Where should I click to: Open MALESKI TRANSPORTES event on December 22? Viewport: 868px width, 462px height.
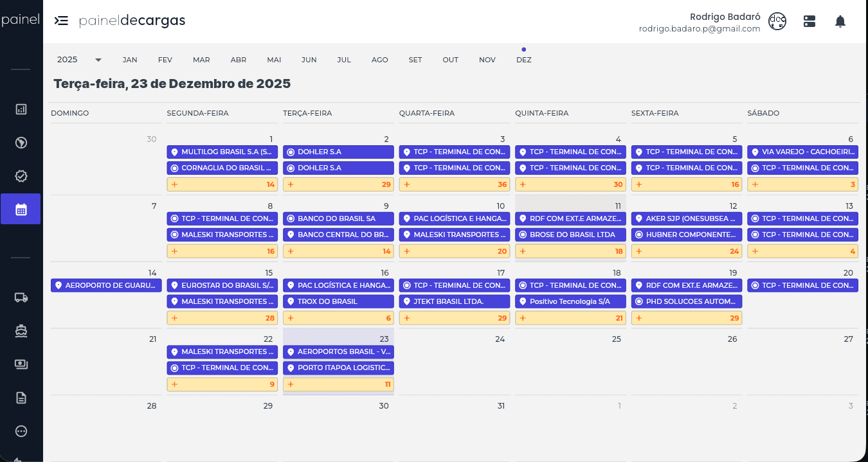pyautogui.click(x=222, y=352)
